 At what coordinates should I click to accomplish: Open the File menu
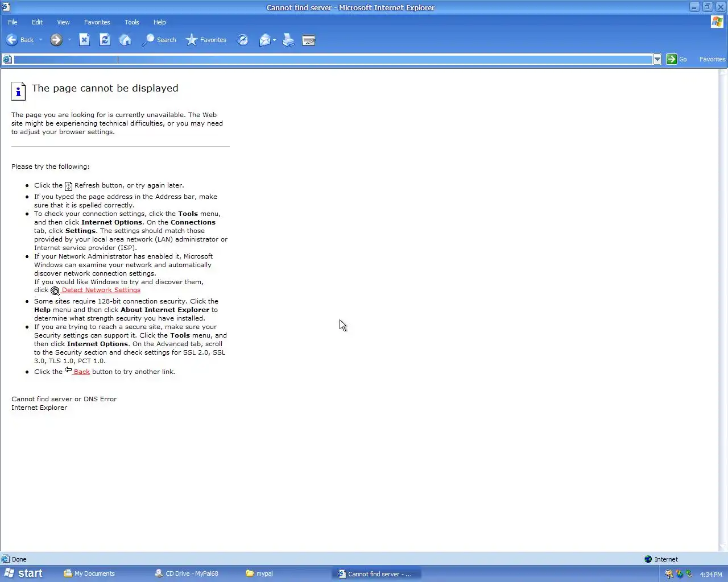13,22
